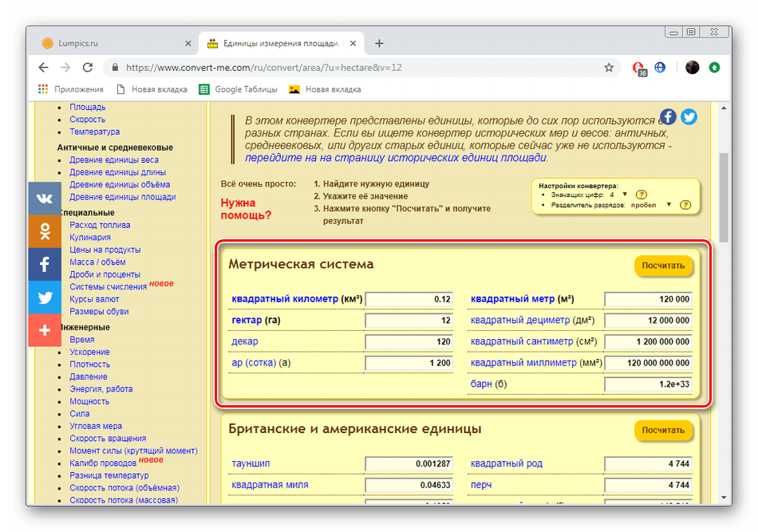Reload the page in the browser toolbar
The width and height of the screenshot is (758, 532).
pos(87,68)
